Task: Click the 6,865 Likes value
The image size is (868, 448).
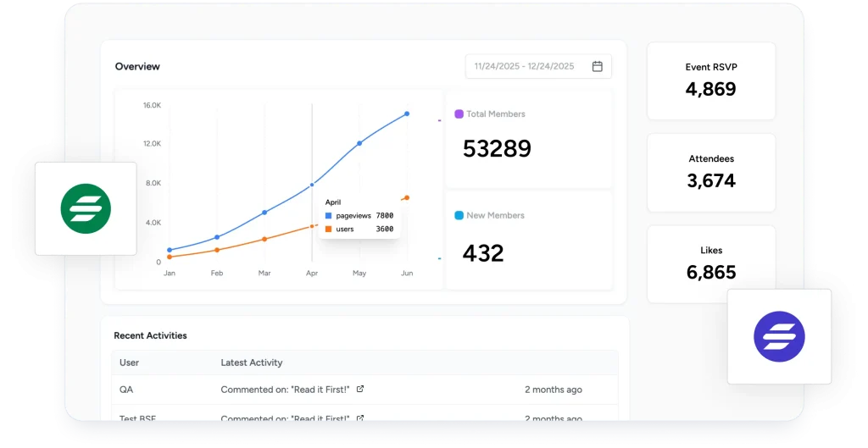Action: [711, 272]
